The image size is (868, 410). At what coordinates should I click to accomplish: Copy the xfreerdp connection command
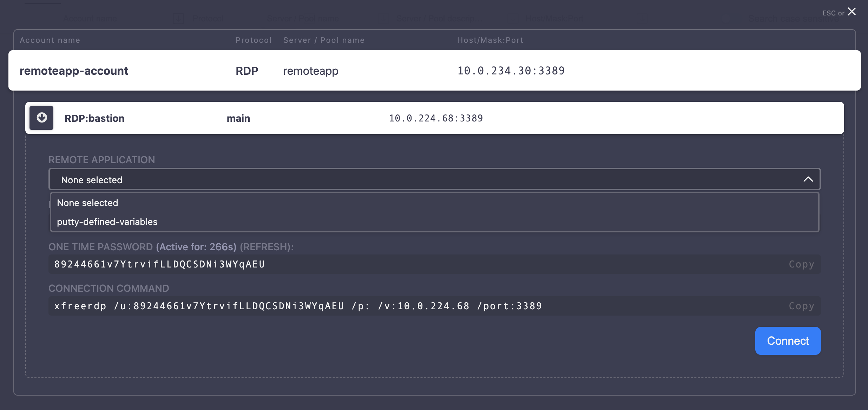[801, 306]
